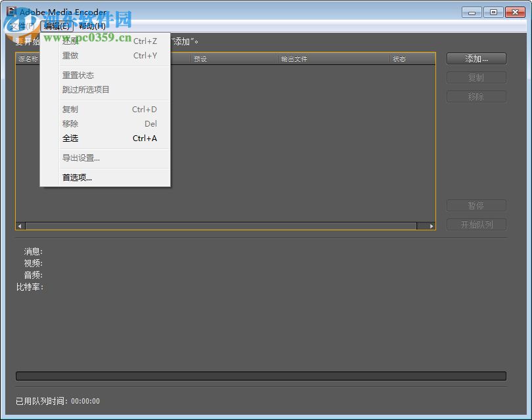Click the Adobe Media Encoder title bar icon
The height and width of the screenshot is (420, 532).
click(11, 11)
